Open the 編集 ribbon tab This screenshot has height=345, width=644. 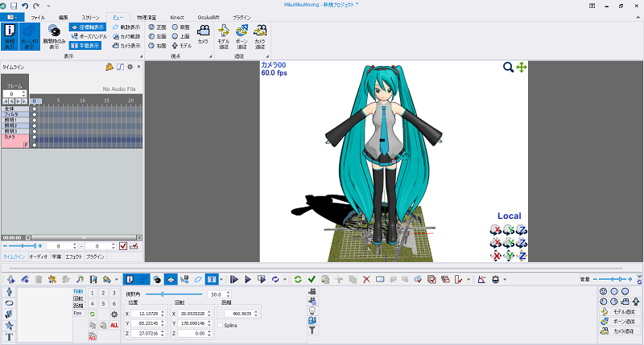coord(64,18)
